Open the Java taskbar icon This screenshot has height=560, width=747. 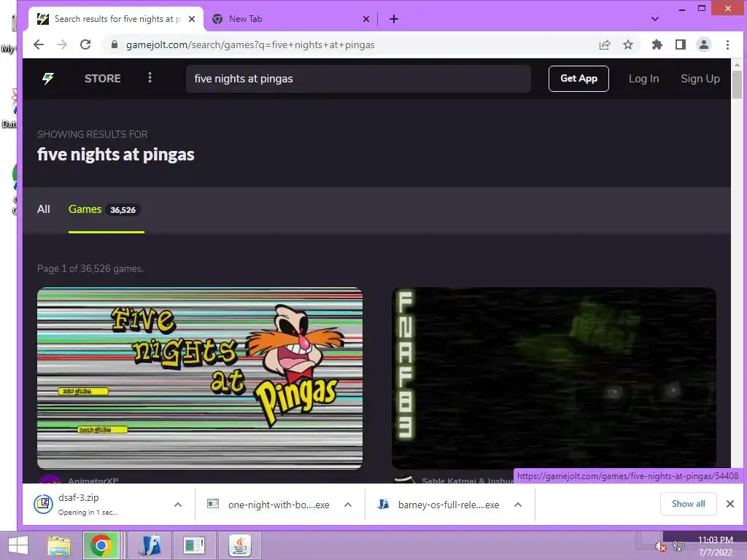pyautogui.click(x=239, y=545)
